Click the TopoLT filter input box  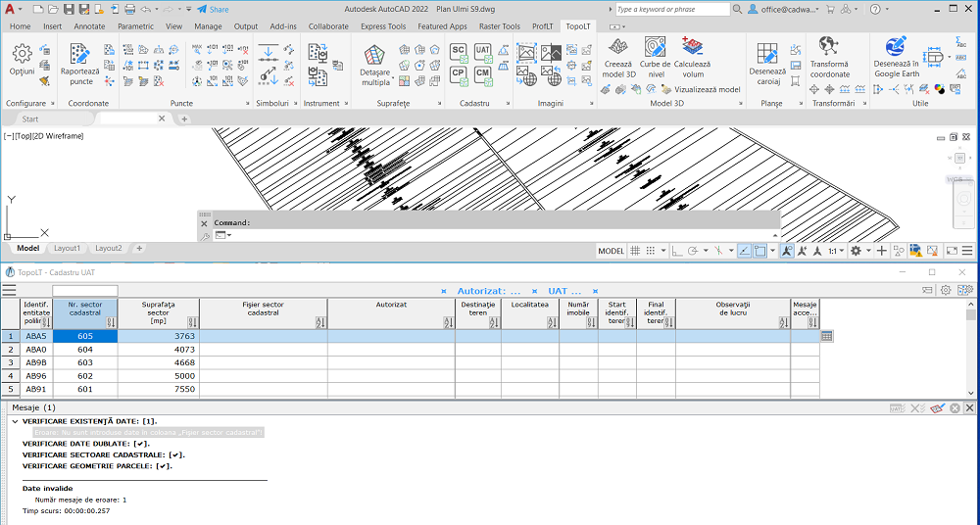85,291
